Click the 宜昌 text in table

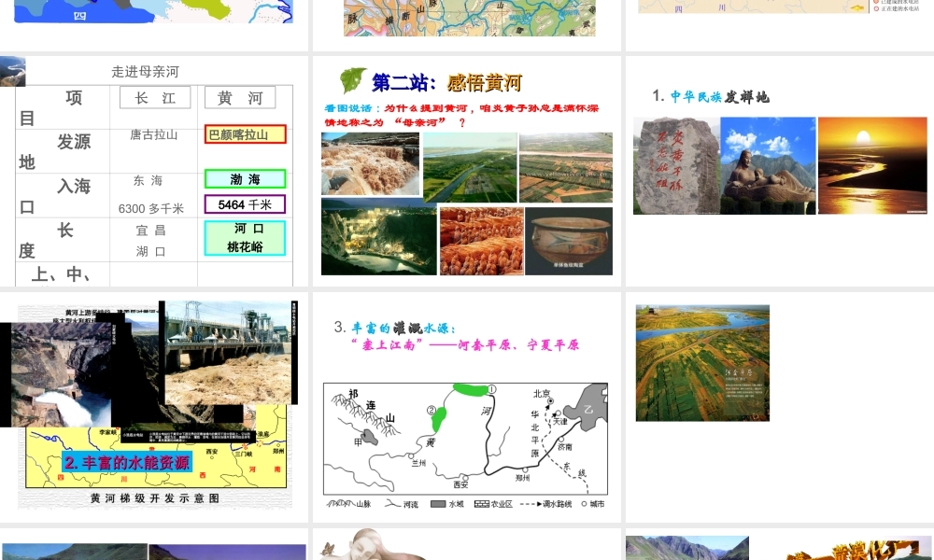coord(150,230)
